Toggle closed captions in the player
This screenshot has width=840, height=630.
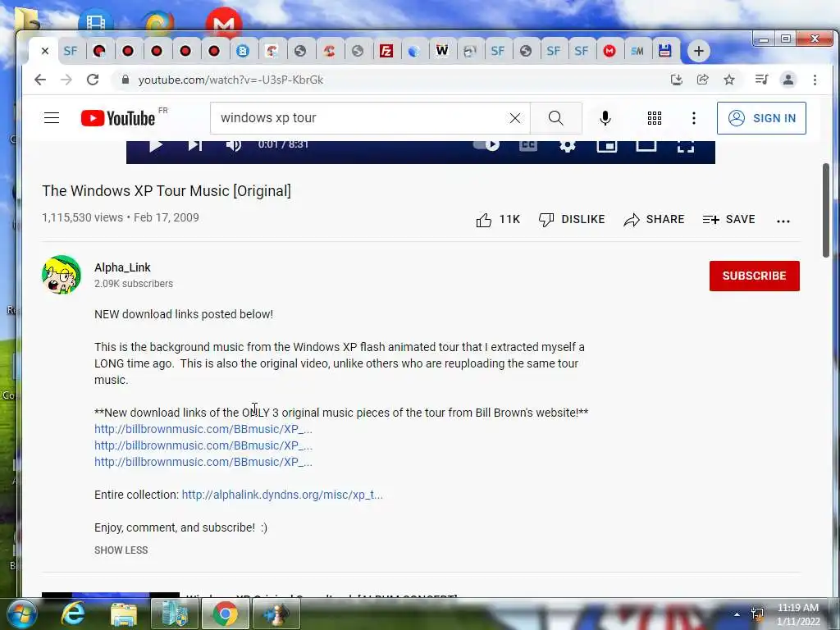pyautogui.click(x=528, y=145)
